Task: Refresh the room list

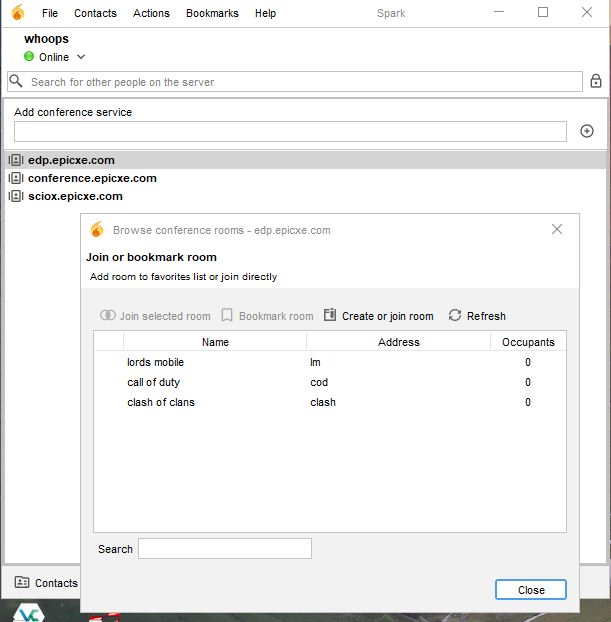Action: click(x=477, y=316)
